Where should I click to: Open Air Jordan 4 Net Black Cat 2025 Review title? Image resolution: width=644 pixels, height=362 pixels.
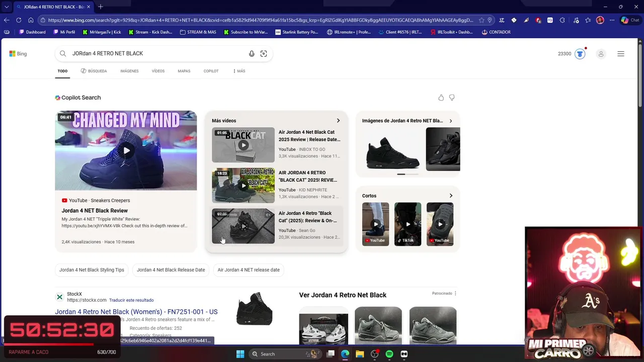(309, 136)
